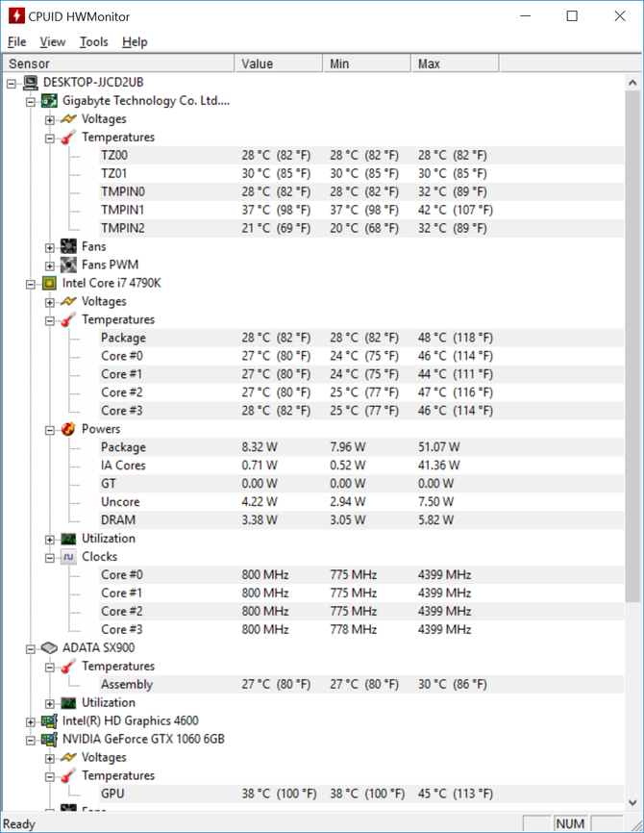Click the Voltages icon under Intel Core i7
This screenshot has height=833, width=644.
[x=68, y=301]
